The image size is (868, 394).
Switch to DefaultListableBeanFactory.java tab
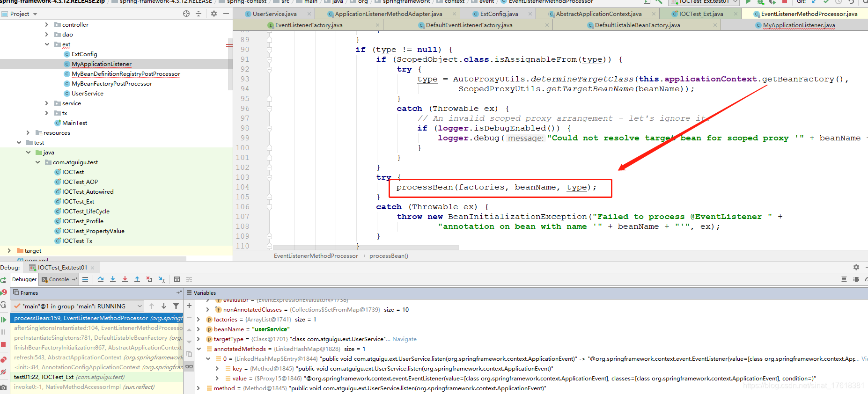click(x=637, y=25)
